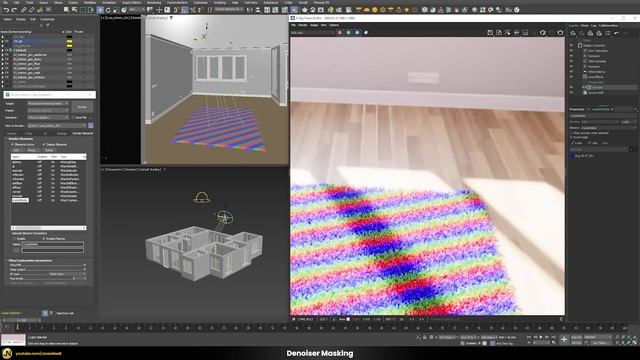The image size is (640, 360).
Task: Click the Delete button under Render Elements
Action: [49, 150]
